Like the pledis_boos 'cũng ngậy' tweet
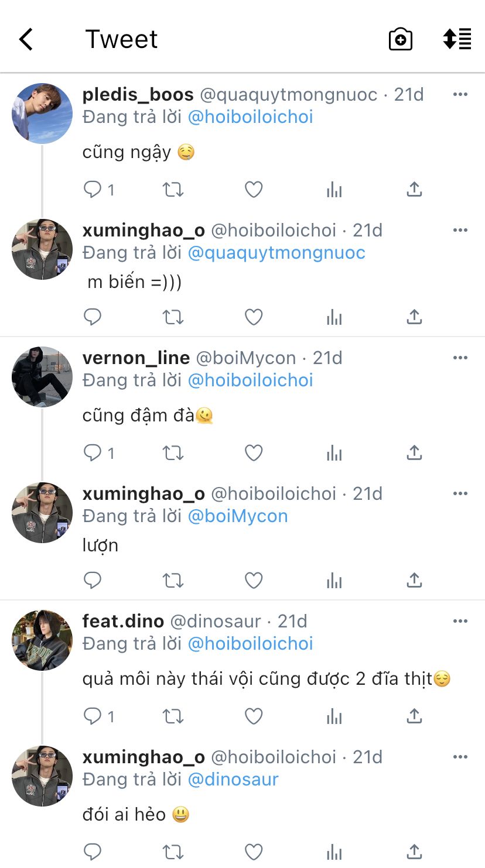Viewport: 485px width, 868px height. 253,189
